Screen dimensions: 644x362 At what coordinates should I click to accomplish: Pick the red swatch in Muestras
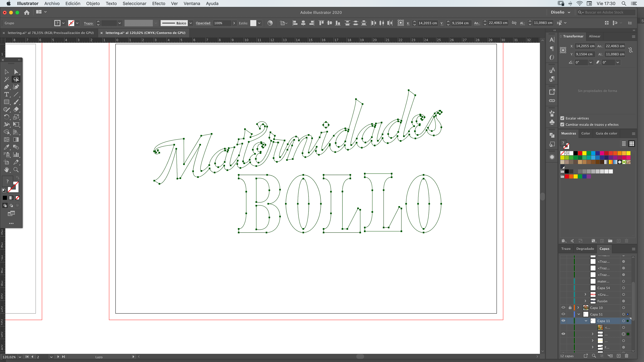[580, 153]
